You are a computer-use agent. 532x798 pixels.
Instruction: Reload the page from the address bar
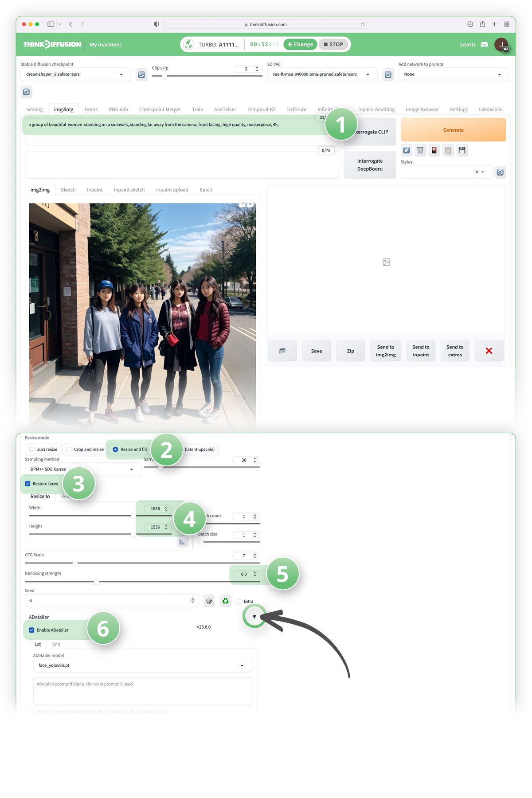(x=363, y=24)
